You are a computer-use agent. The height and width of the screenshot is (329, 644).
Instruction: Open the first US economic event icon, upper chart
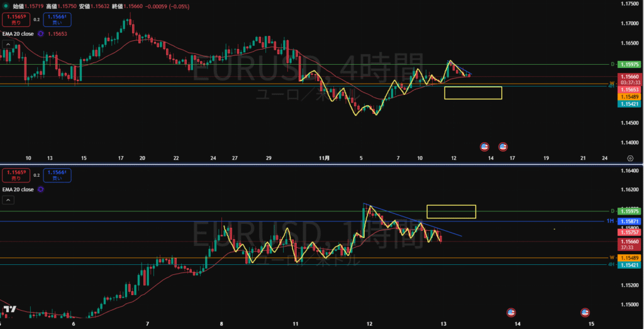pos(484,147)
